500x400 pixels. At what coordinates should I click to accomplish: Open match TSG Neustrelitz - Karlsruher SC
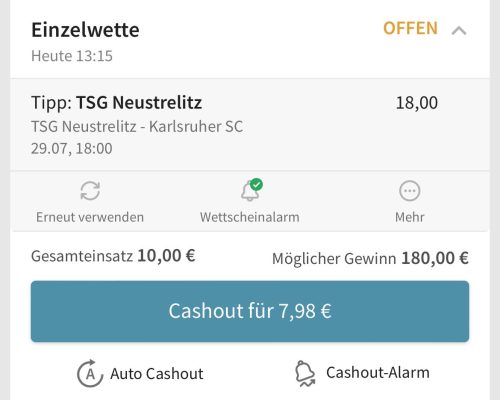[137, 126]
